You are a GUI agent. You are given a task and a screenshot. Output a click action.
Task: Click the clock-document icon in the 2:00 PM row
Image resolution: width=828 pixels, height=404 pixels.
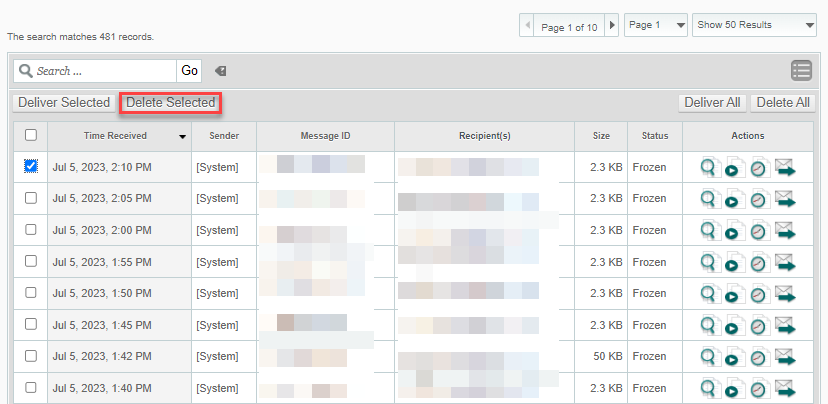coord(759,233)
